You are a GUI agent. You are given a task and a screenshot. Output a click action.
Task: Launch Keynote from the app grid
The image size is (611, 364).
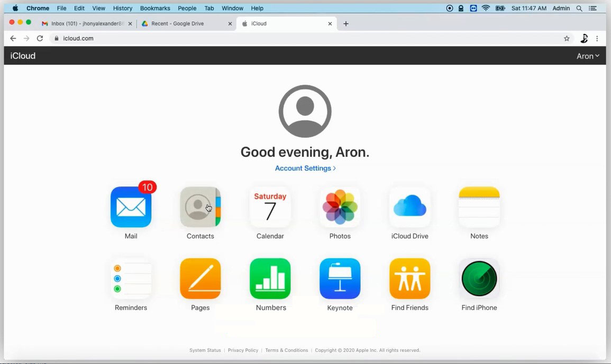pyautogui.click(x=340, y=278)
